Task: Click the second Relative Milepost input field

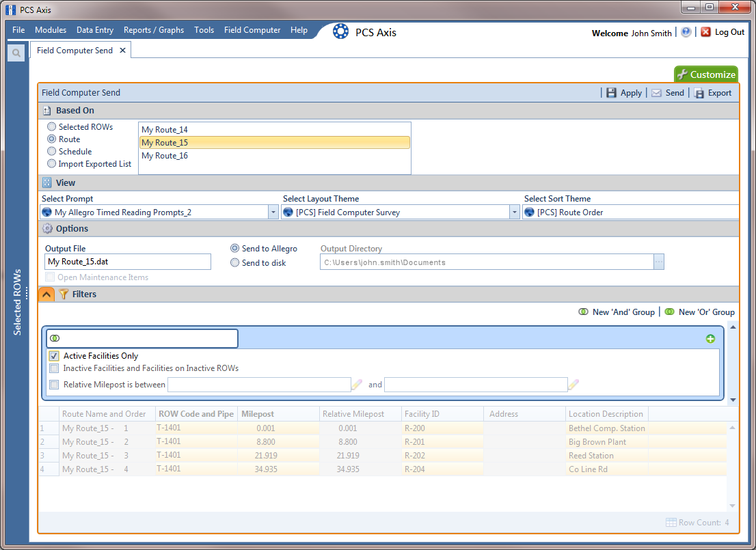Action: (476, 385)
